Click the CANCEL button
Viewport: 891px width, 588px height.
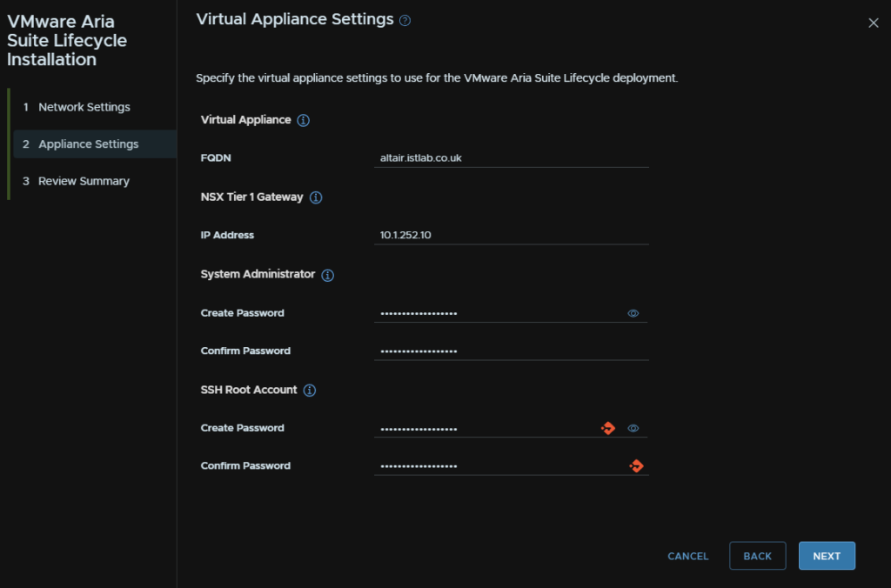(688, 556)
